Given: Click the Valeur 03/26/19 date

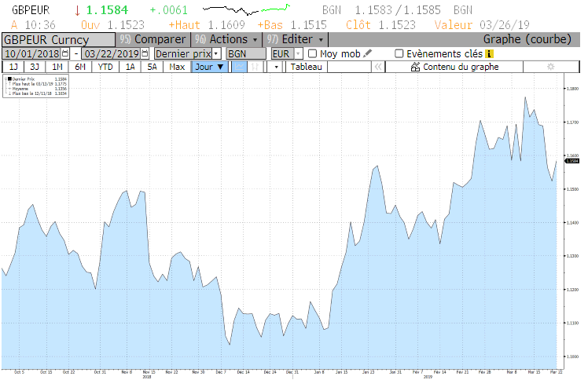Looking at the screenshot, I should pyautogui.click(x=482, y=25).
